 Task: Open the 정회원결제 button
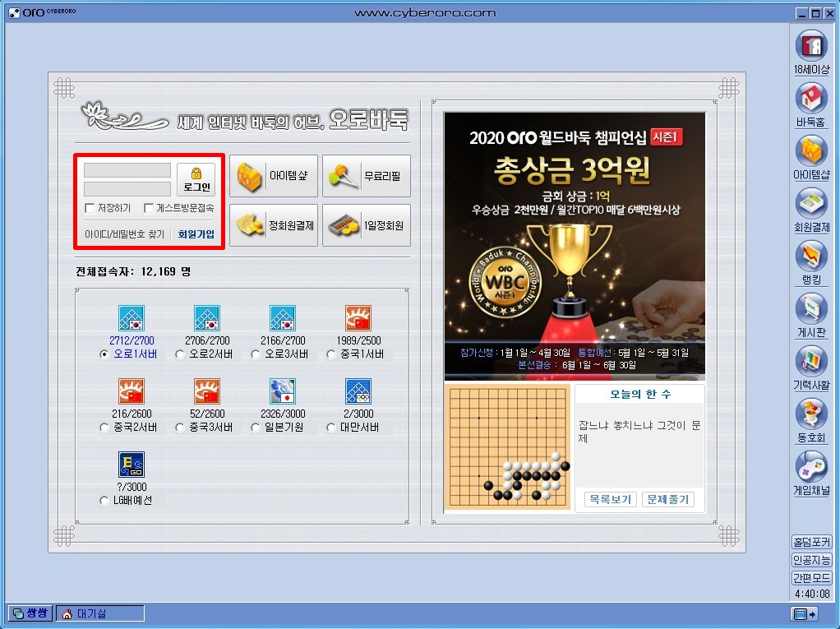click(274, 225)
